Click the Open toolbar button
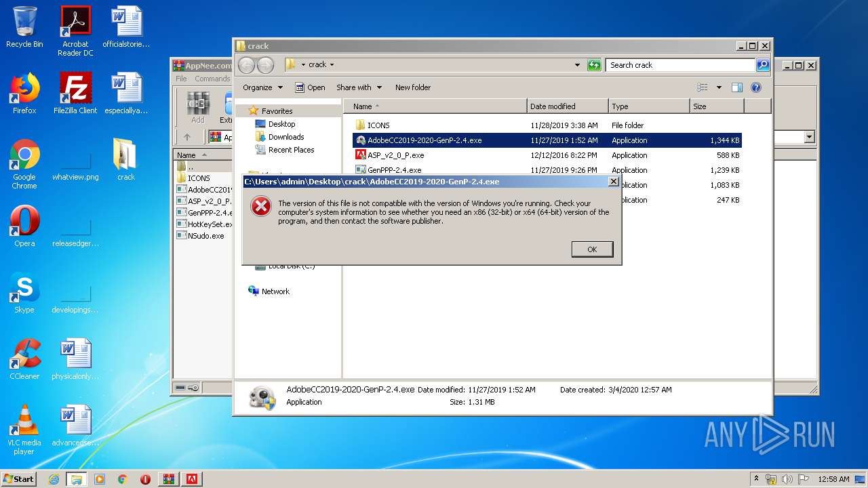The height and width of the screenshot is (488, 868). coord(310,87)
